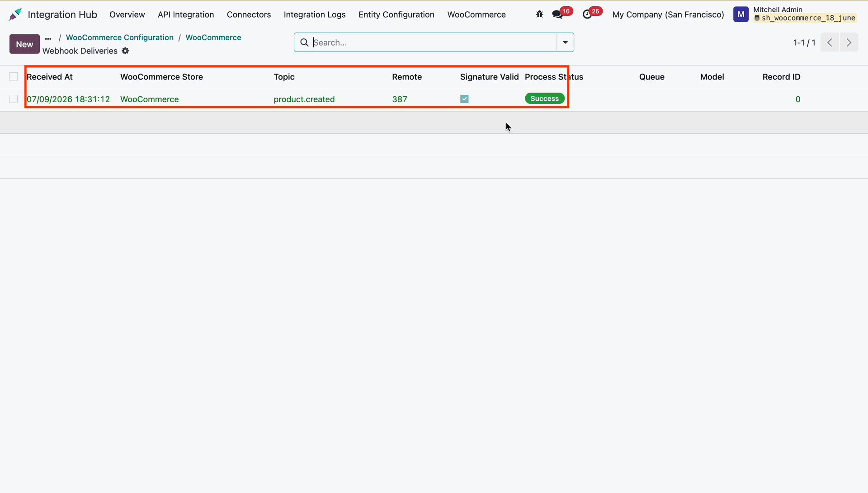Click the product.created topic cell
The image size is (868, 493).
tap(304, 99)
